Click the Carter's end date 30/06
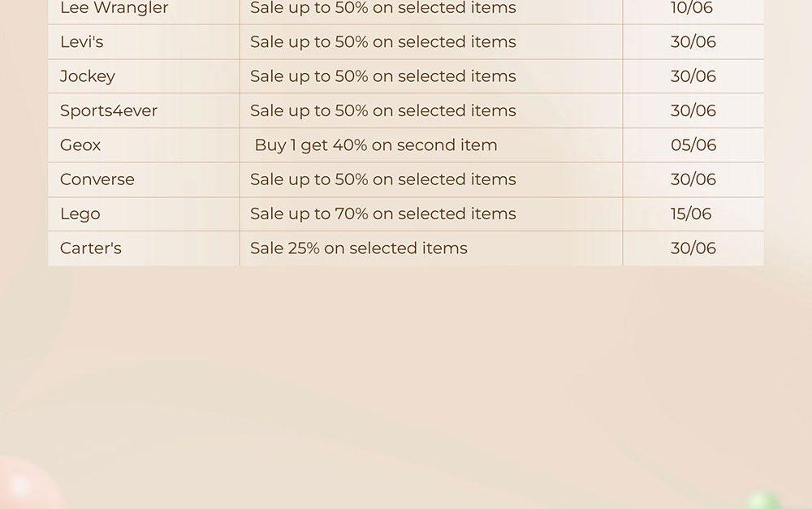This screenshot has height=509, width=812. click(693, 248)
